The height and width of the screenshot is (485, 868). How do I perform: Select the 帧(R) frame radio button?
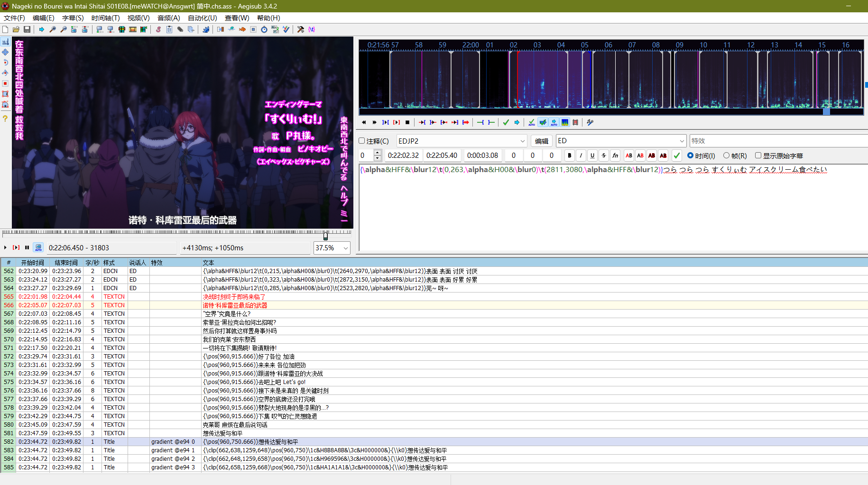726,156
